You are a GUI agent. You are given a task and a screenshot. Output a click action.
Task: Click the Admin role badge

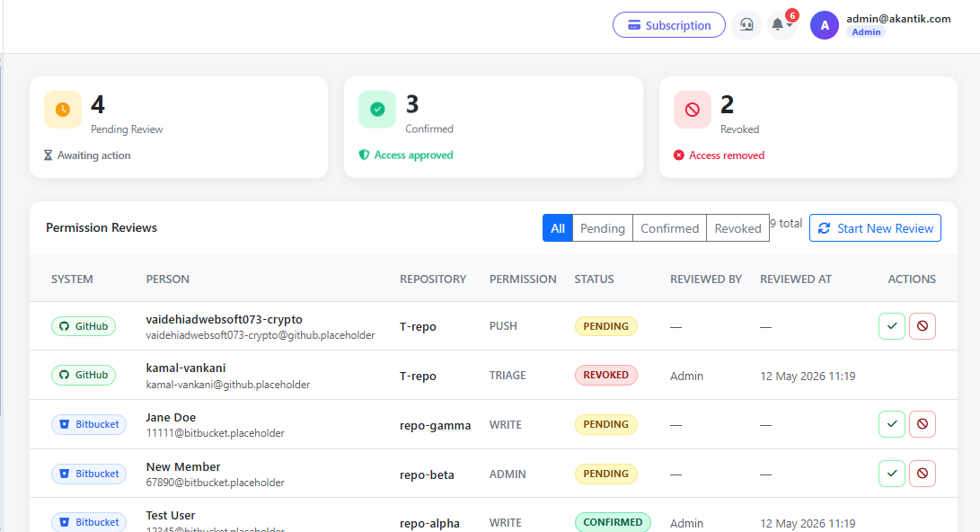tap(866, 31)
